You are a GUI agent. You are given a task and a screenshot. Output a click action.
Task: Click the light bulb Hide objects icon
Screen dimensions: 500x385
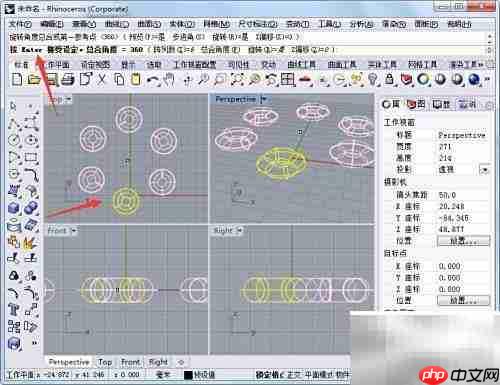[x=373, y=80]
